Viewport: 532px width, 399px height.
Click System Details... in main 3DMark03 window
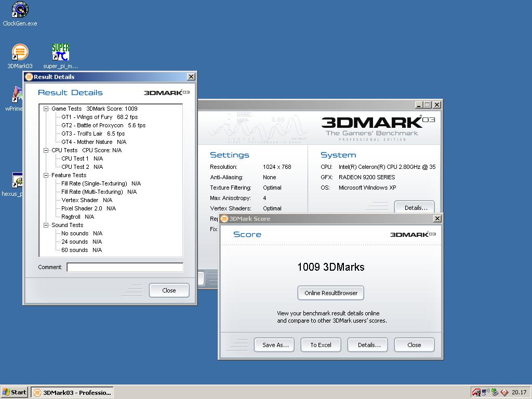tap(415, 207)
